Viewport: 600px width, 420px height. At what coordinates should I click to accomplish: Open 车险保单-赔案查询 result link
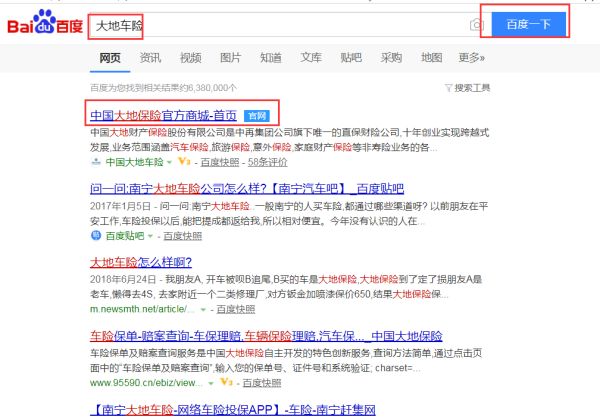point(266,336)
